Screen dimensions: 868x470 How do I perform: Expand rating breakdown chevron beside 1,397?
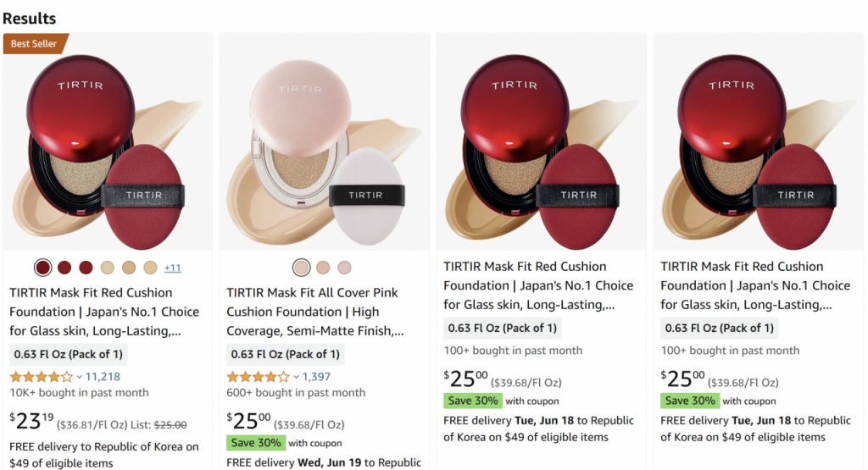[x=297, y=378]
